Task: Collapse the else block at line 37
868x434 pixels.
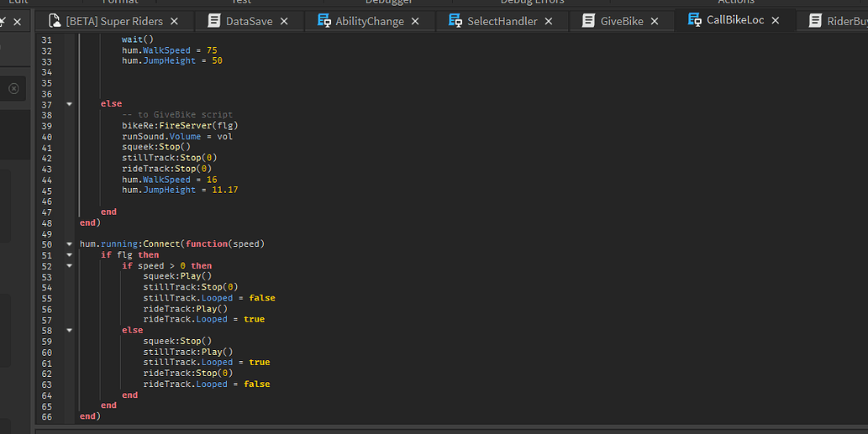Action: point(69,104)
